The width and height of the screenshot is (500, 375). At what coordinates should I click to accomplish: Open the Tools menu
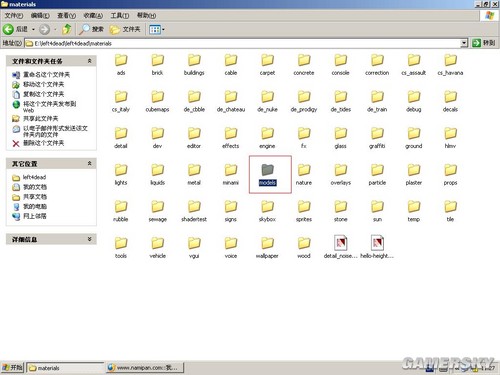click(x=120, y=16)
